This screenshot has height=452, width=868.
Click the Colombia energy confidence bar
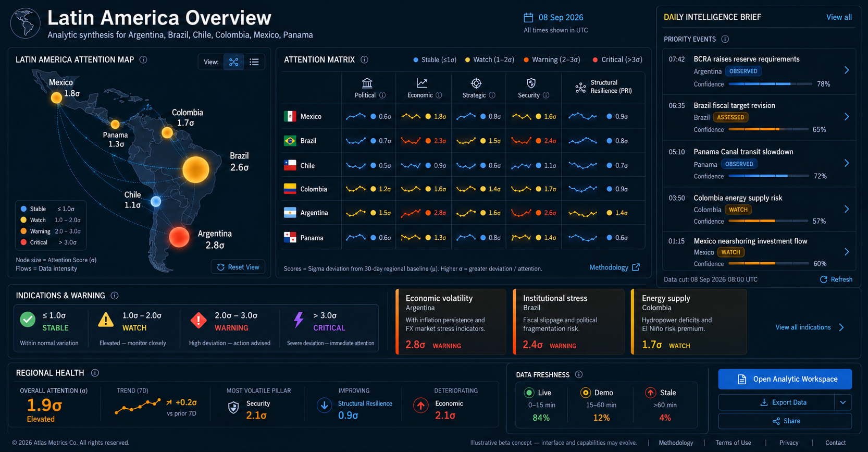[x=768, y=221]
